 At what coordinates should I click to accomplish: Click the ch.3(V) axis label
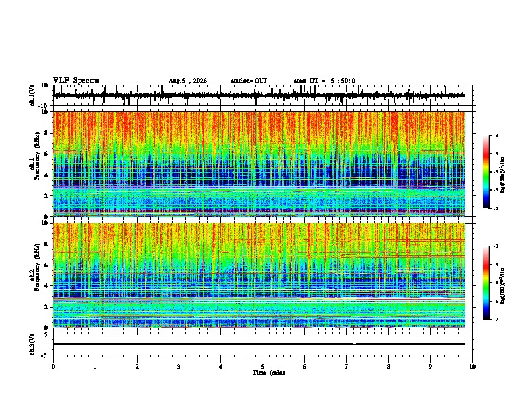[x=32, y=345]
